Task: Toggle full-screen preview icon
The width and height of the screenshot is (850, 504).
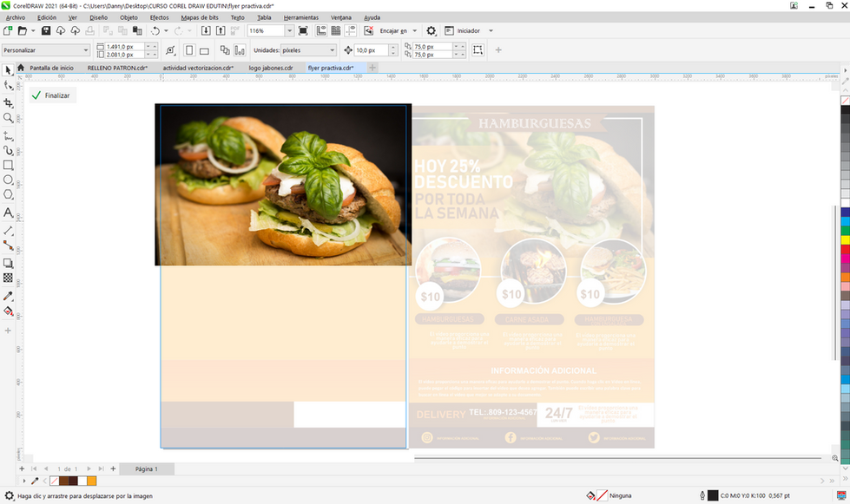Action: pyautogui.click(x=303, y=31)
